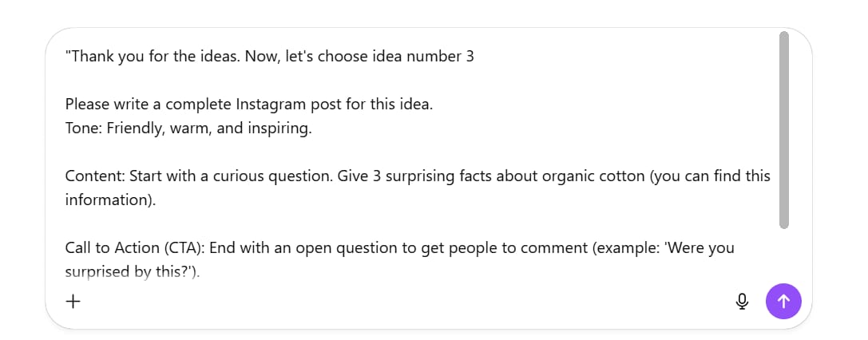Place cursor in the 'Thank you for the ideas' line

[160, 57]
